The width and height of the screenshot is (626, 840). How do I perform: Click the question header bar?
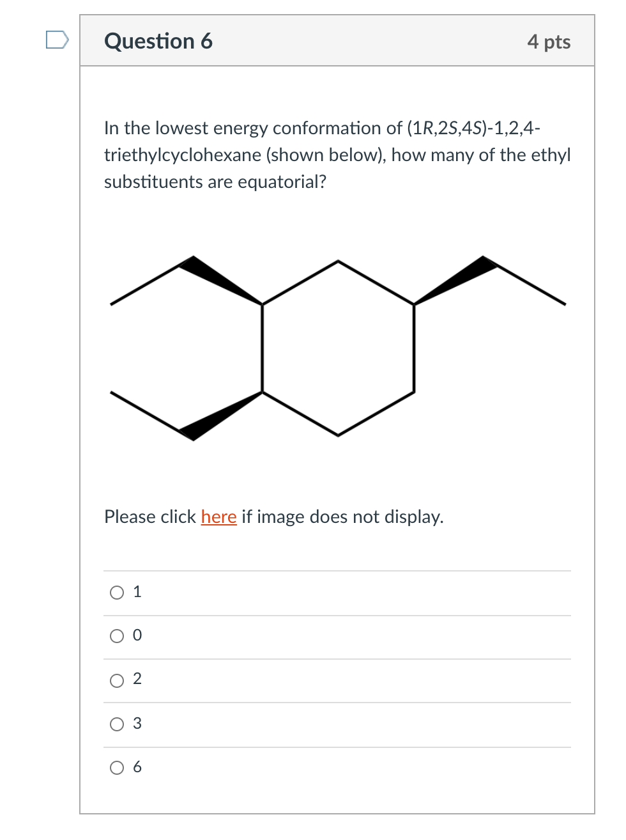tap(337, 41)
